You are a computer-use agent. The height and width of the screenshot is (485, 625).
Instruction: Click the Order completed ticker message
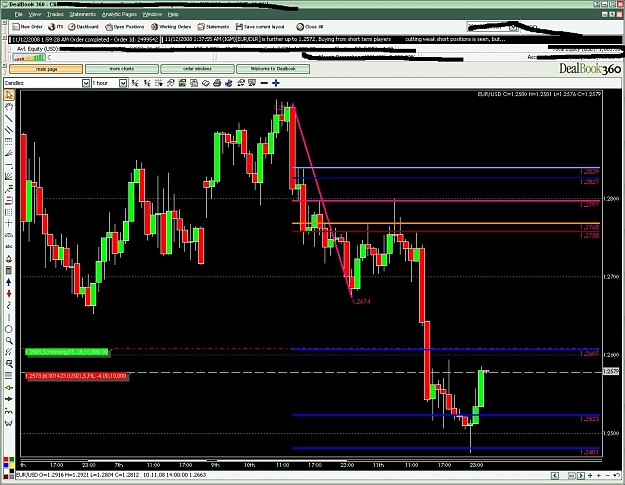point(85,39)
